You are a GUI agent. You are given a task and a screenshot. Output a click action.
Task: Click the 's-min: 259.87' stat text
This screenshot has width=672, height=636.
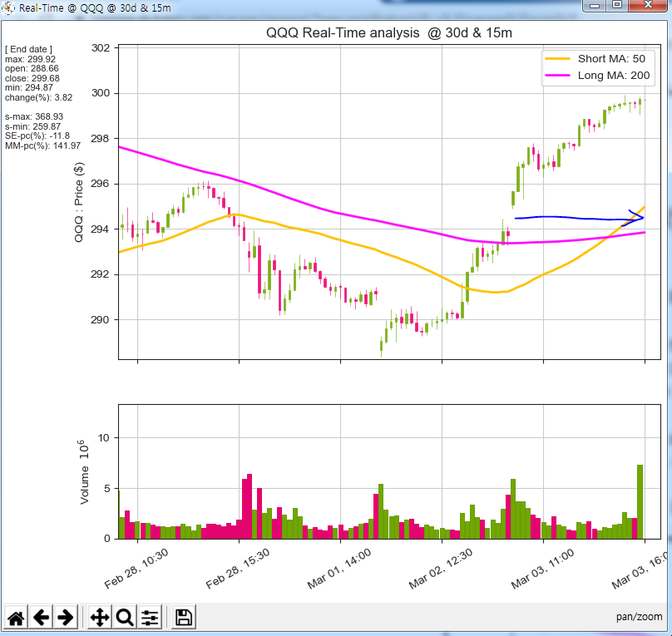tap(32, 126)
